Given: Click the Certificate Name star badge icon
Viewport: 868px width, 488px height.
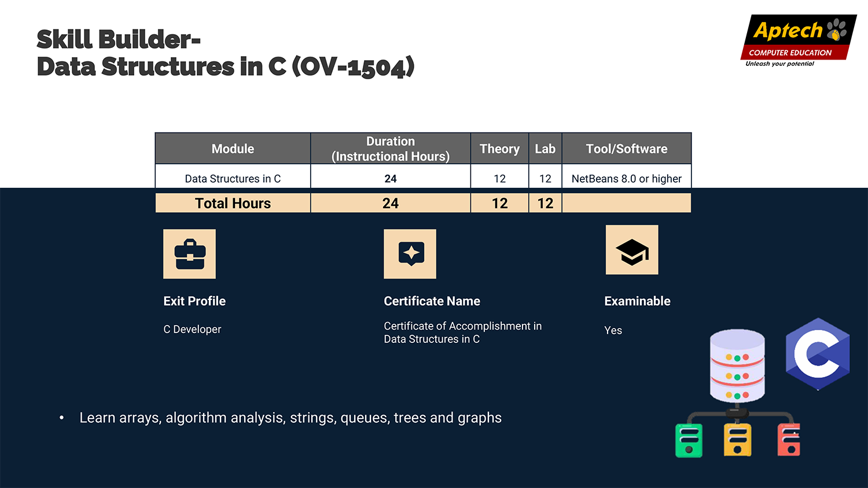Looking at the screenshot, I should tap(410, 254).
